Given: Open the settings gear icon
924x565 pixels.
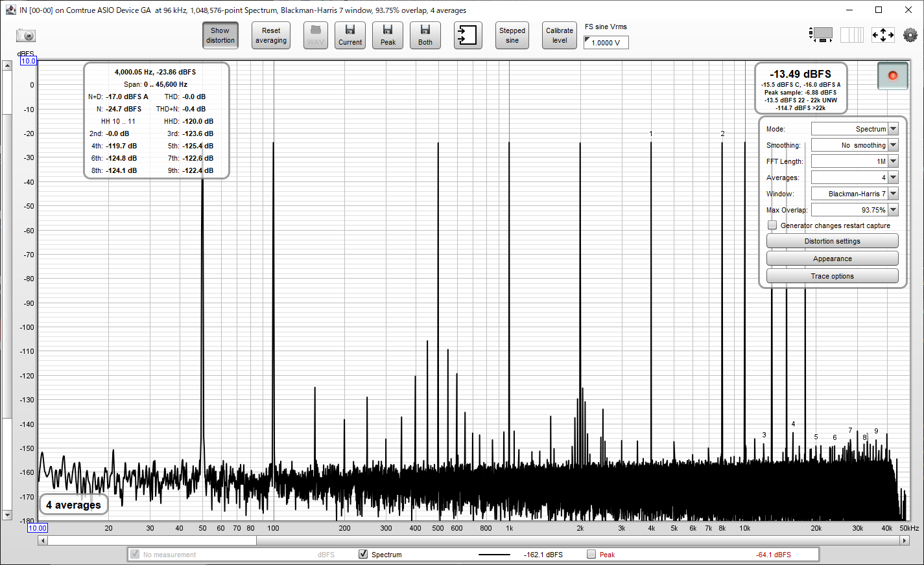Looking at the screenshot, I should [x=910, y=35].
